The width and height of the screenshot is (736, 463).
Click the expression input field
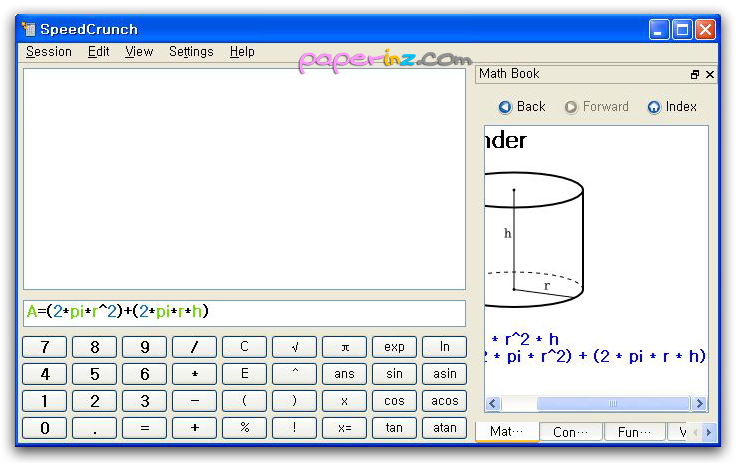(x=245, y=313)
